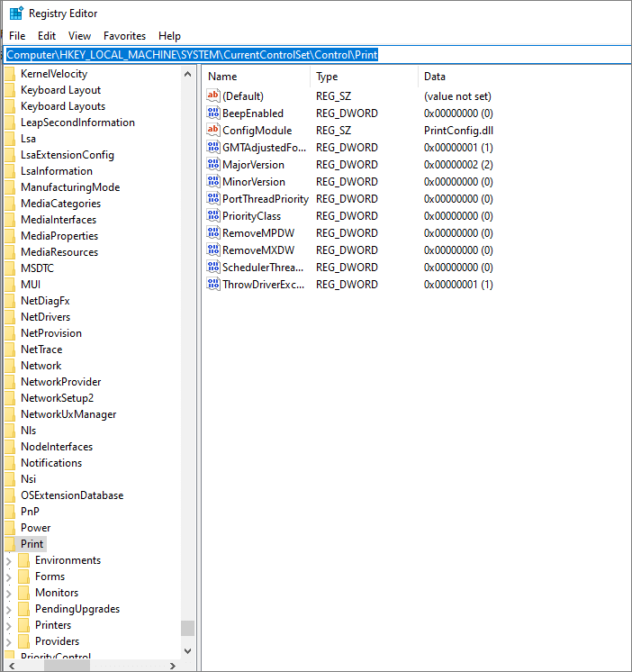Viewport: 632px width, 672px height.
Task: Select the OSExtensionDatabase key
Action: coord(72,495)
